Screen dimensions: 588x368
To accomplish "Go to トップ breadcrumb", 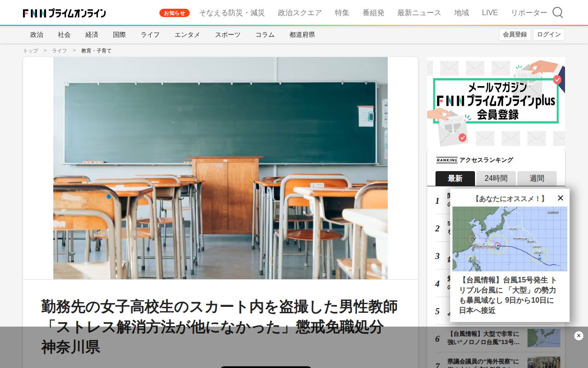I will click(31, 51).
